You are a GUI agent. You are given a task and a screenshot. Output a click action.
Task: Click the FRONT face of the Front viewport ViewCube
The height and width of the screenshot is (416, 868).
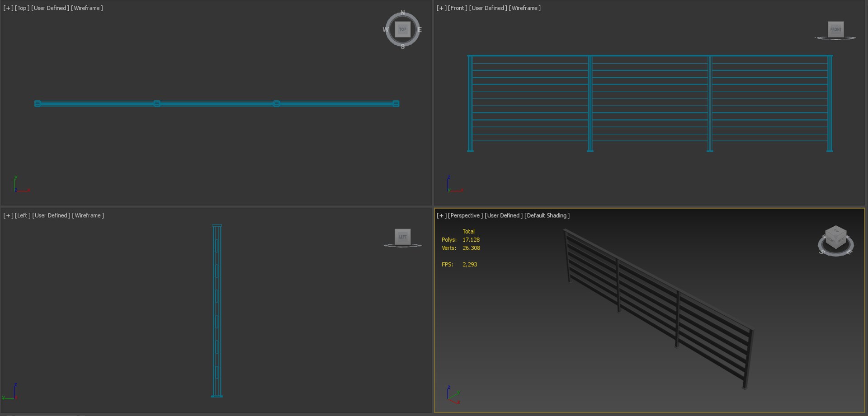835,29
